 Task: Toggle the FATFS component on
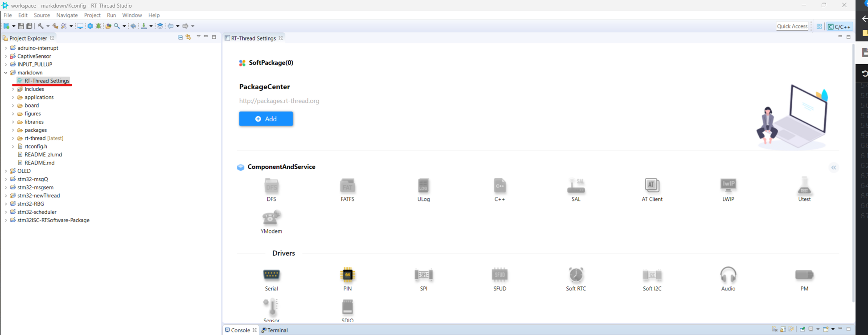[x=348, y=186]
